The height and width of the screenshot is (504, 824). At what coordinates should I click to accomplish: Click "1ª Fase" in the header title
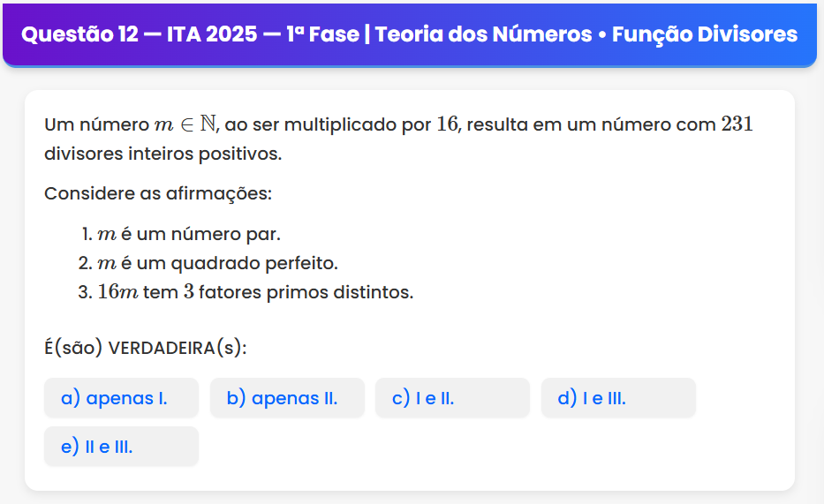322,34
